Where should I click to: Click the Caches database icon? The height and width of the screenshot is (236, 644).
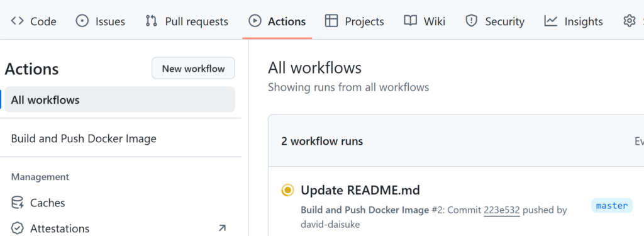tap(17, 203)
